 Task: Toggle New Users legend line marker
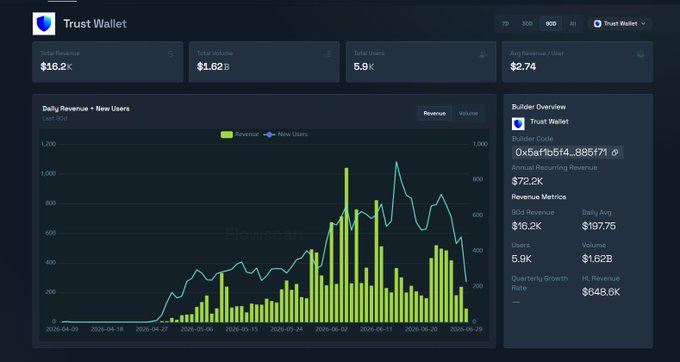pyautogui.click(x=269, y=134)
